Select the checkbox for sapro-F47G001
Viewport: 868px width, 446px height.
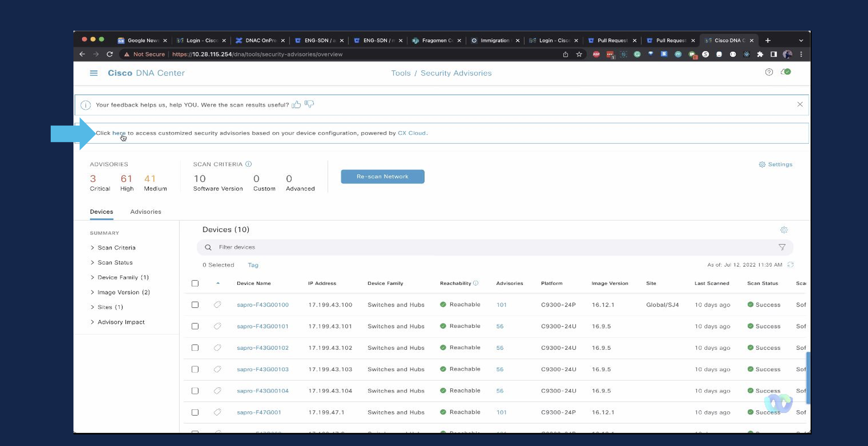(195, 412)
